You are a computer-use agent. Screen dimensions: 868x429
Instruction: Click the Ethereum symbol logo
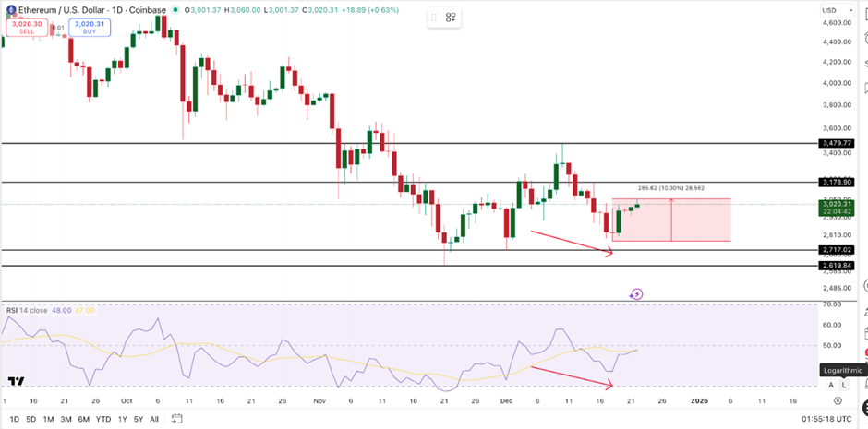pos(9,10)
